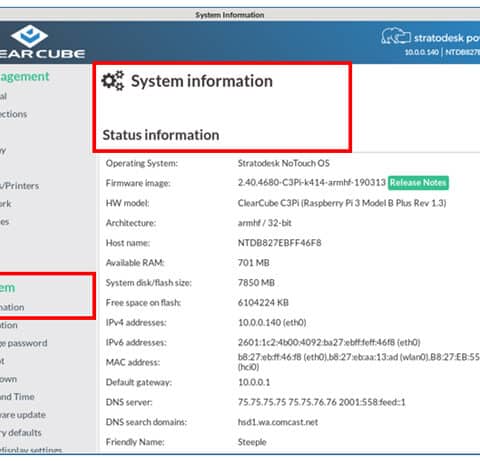
Task: Click the HW model label
Action: coord(127,203)
